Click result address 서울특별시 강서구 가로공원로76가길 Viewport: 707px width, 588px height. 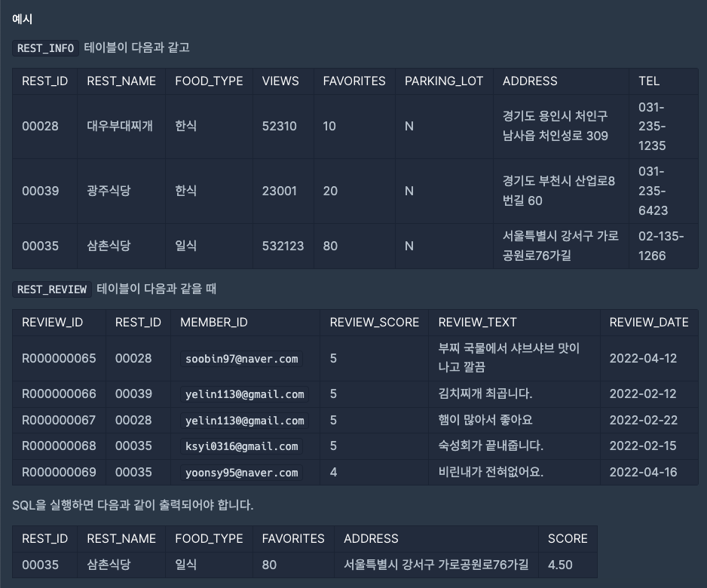(x=436, y=565)
